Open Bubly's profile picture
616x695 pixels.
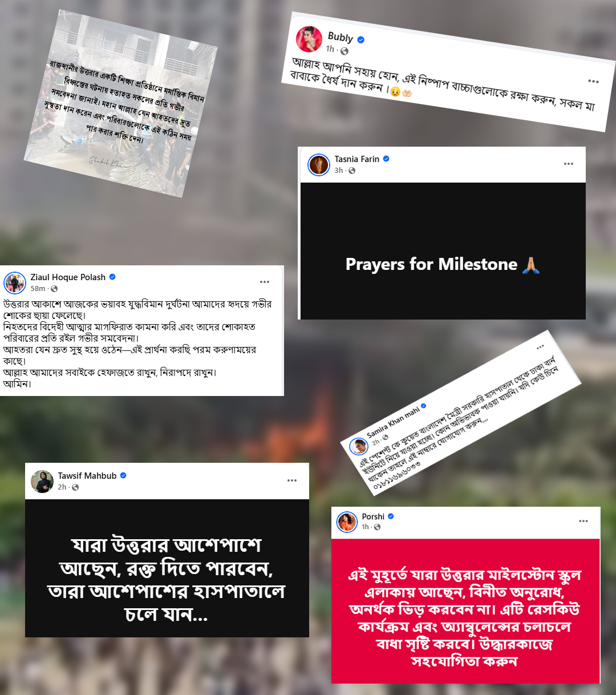309,39
